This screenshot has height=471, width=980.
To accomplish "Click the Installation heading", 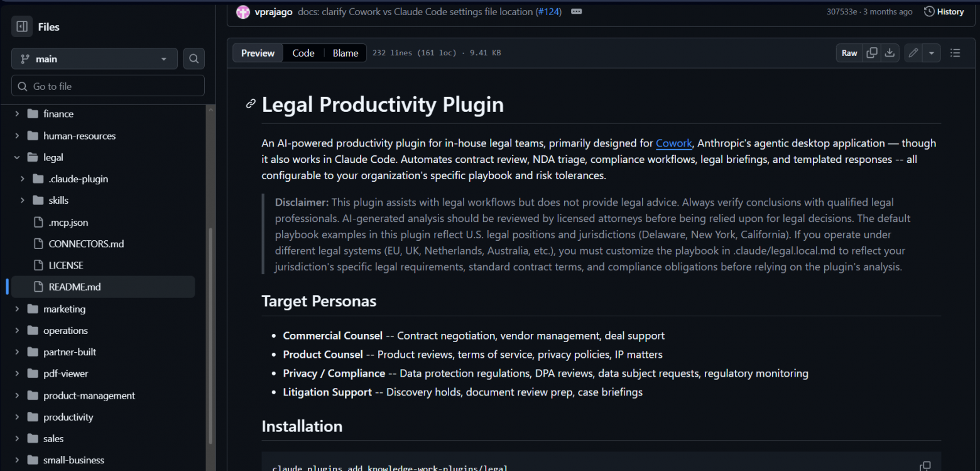I will 302,426.
